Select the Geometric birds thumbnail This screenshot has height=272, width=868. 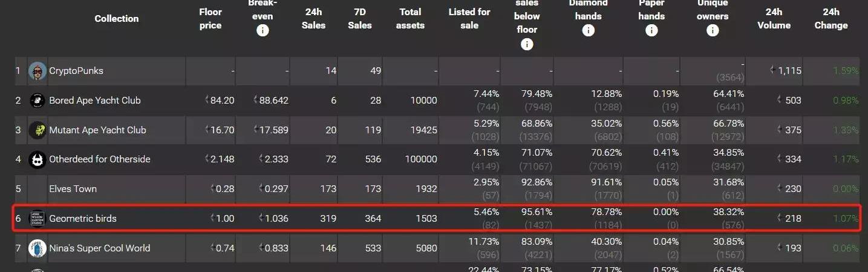pos(38,218)
